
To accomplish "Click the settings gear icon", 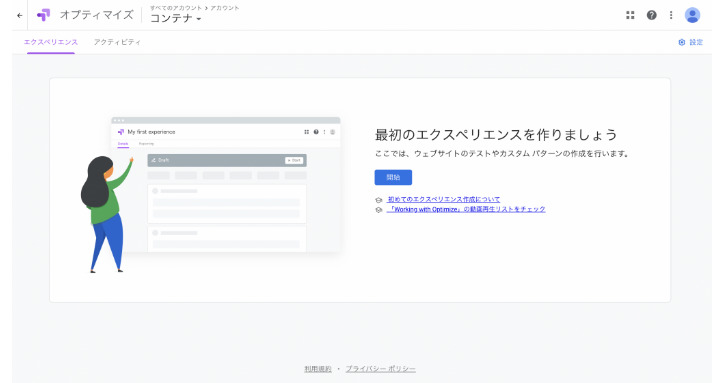I will coord(681,42).
